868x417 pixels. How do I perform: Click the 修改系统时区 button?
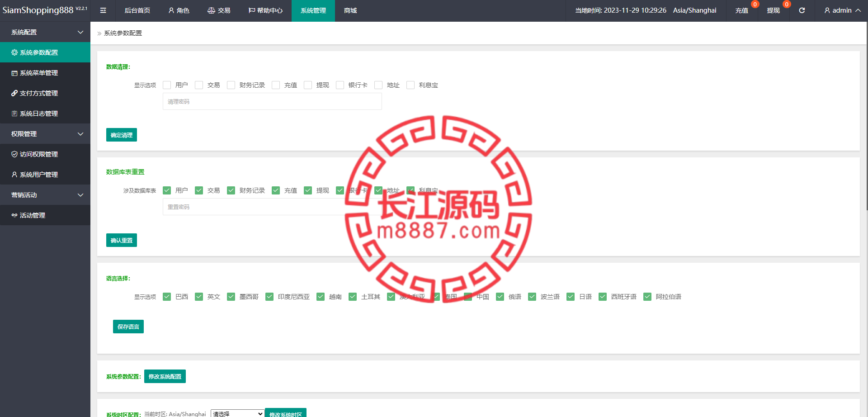pyautogui.click(x=286, y=413)
